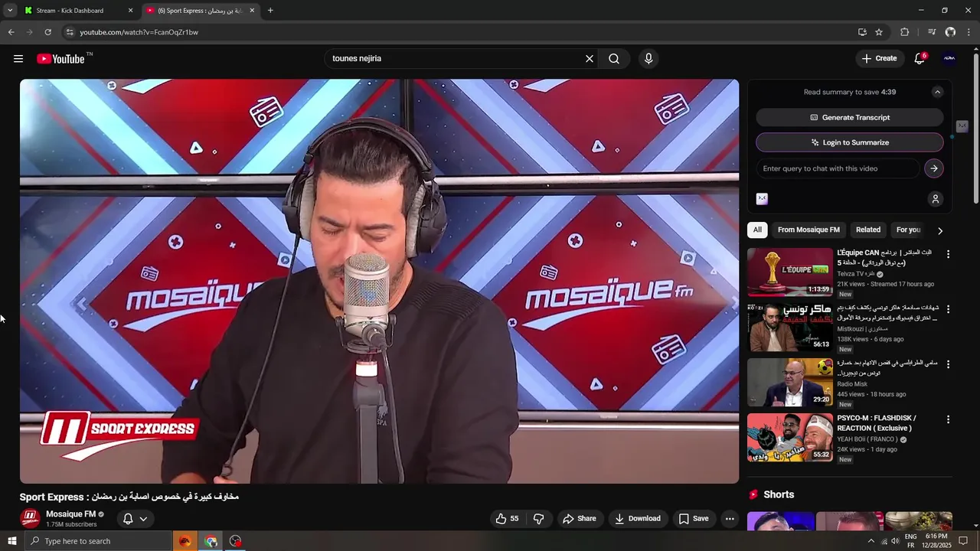Like the video with thumbs up
The width and height of the screenshot is (980, 551).
click(507, 519)
